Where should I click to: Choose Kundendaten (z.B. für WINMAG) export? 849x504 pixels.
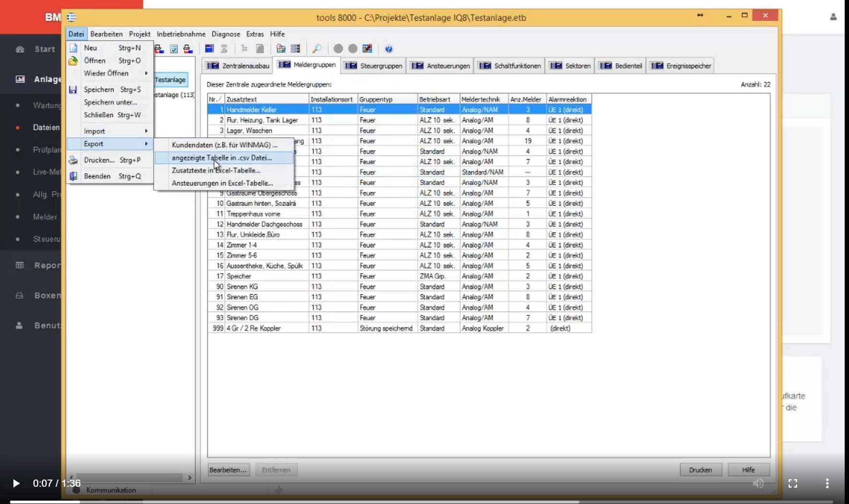(x=224, y=145)
